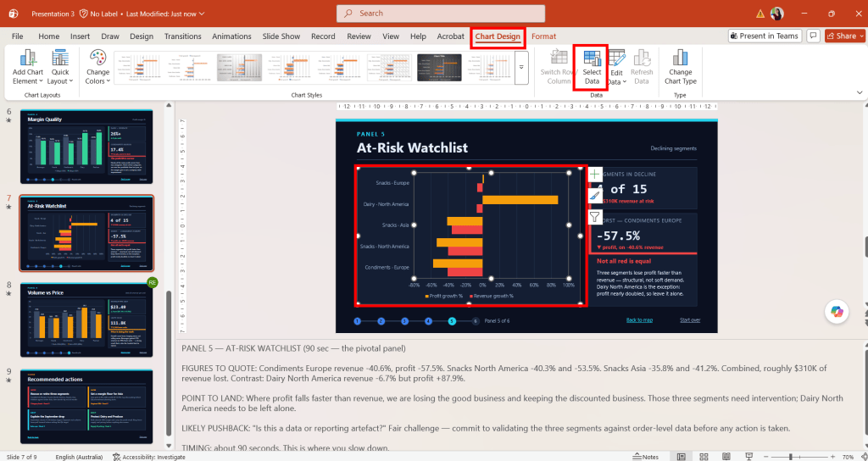Open the Add Chart Element menu
This screenshot has height=461, width=868.
click(28, 67)
